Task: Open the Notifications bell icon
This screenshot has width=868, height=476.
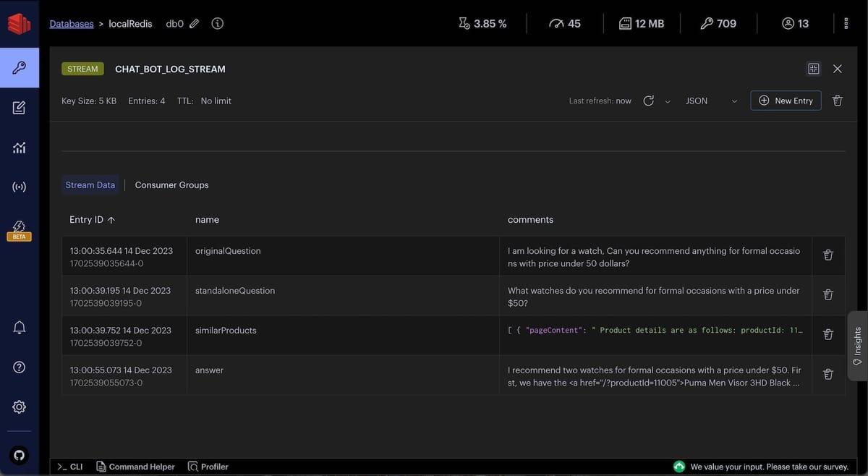Action: (19, 327)
